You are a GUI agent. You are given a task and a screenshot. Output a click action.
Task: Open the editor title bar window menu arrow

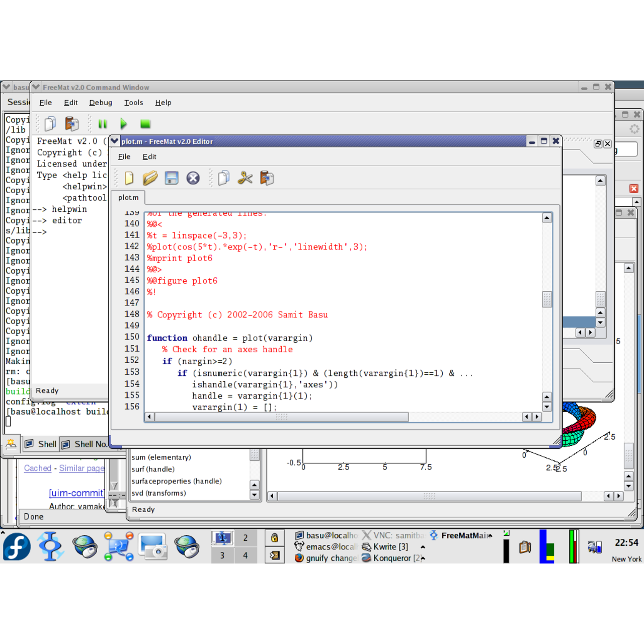115,141
